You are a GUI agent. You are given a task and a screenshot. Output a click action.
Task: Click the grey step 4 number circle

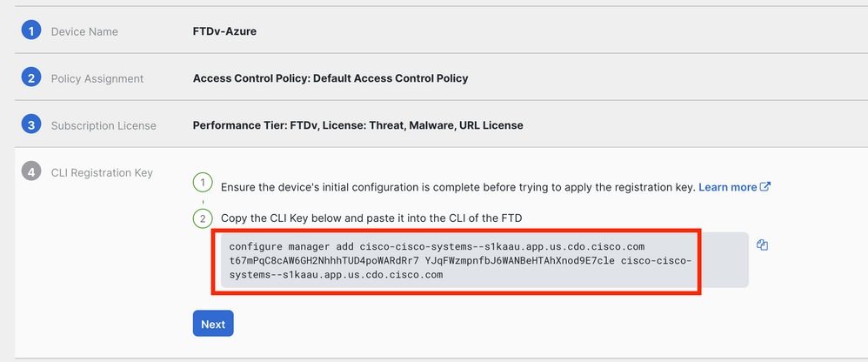pyautogui.click(x=31, y=171)
